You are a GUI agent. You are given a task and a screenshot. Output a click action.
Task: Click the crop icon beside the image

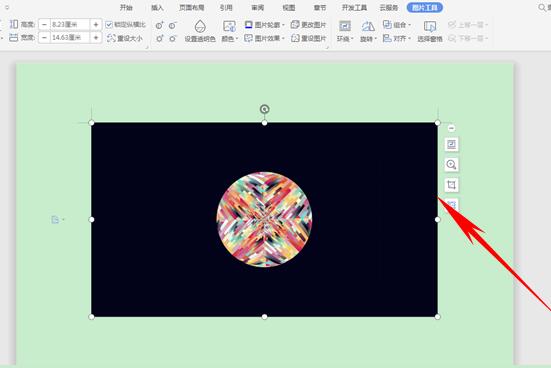click(x=451, y=185)
